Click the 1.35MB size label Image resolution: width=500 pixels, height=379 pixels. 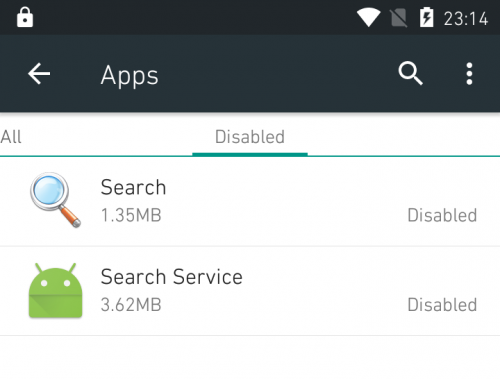pyautogui.click(x=131, y=215)
